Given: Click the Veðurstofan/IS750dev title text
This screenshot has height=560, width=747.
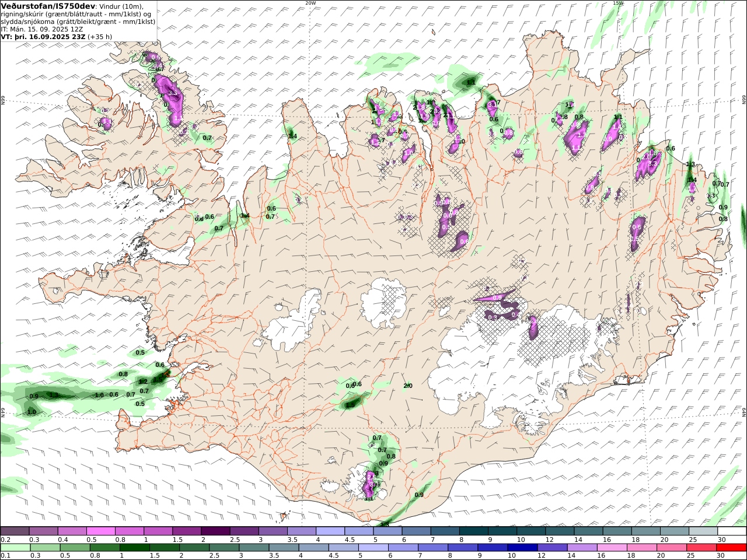Looking at the screenshot, I should [49, 6].
